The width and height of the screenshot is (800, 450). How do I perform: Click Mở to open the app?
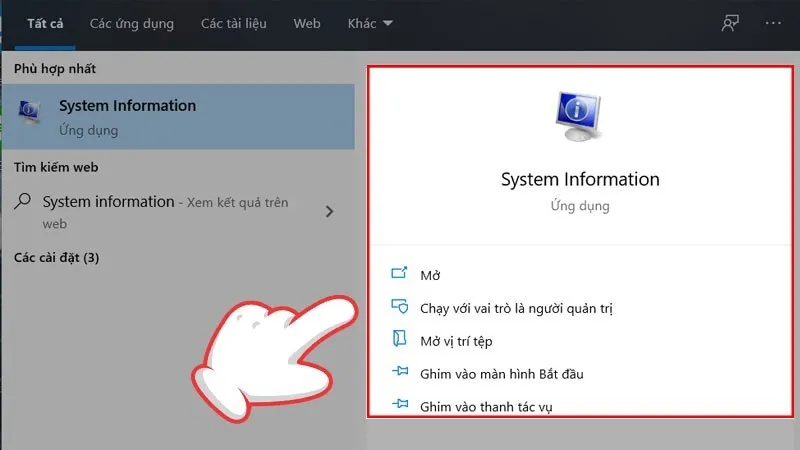[430, 276]
